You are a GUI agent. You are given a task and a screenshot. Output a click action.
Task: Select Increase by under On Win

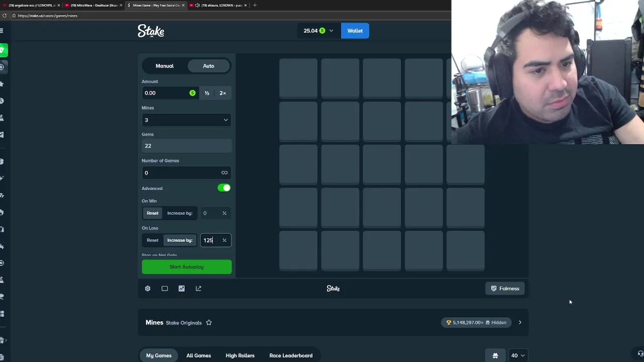pos(180,213)
